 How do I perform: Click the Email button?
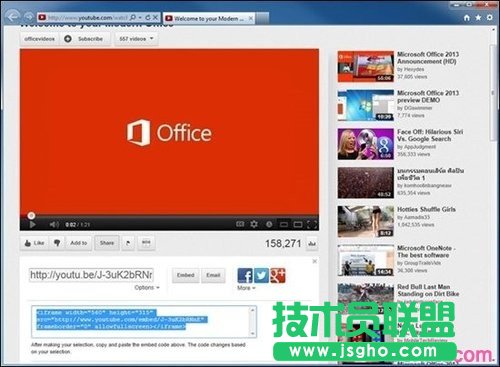click(x=213, y=275)
